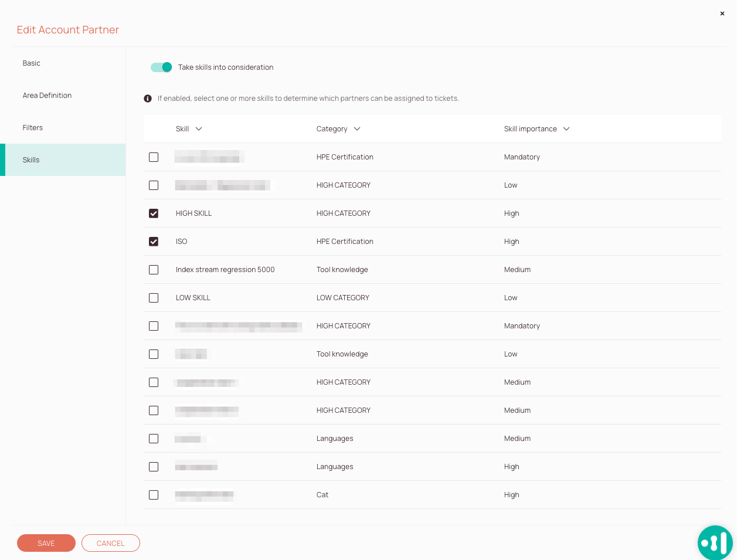Open the Skill column sort dropdown
737x560 pixels.
click(198, 128)
